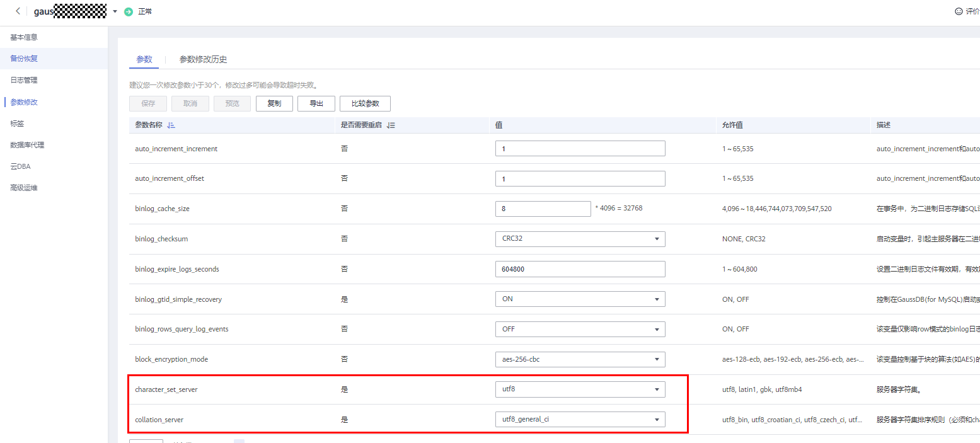The height and width of the screenshot is (443, 980).
Task: Click the 比较参数 button
Action: [x=365, y=103]
